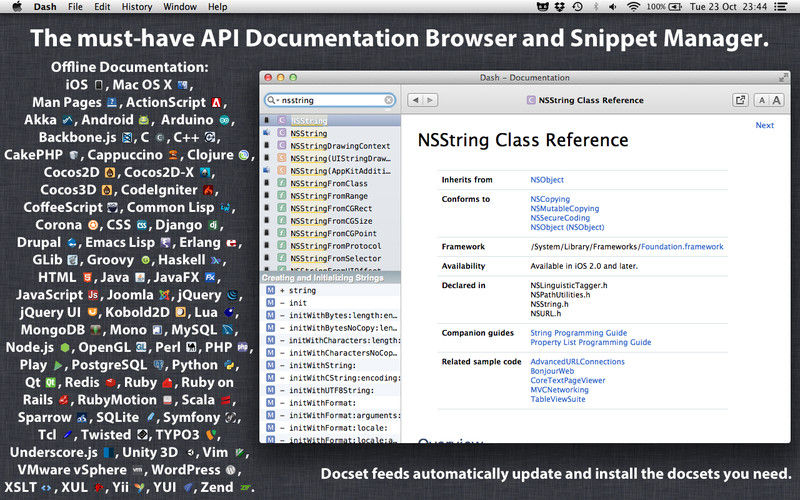
Task: Increase text size with the large A button
Action: click(777, 100)
